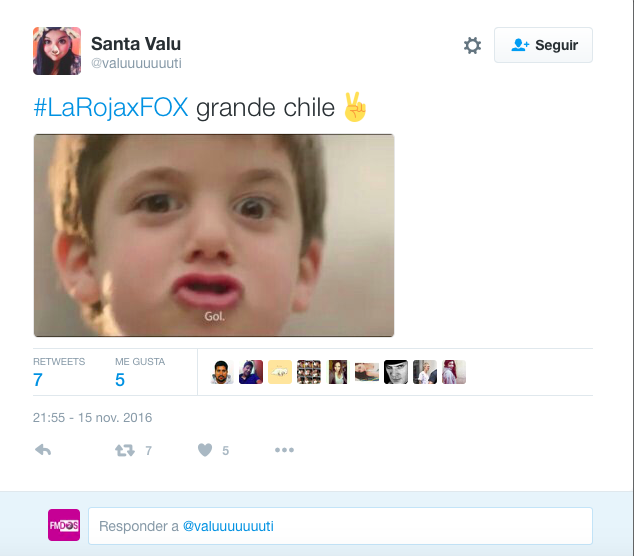634x556 pixels.
Task: Click the reply arrow icon
Action: click(43, 450)
